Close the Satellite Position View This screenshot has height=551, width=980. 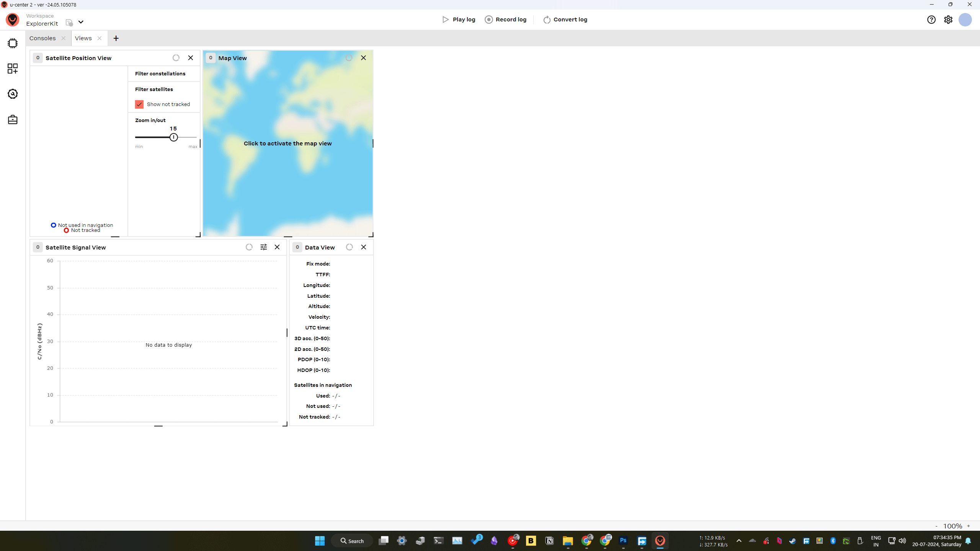click(x=191, y=58)
